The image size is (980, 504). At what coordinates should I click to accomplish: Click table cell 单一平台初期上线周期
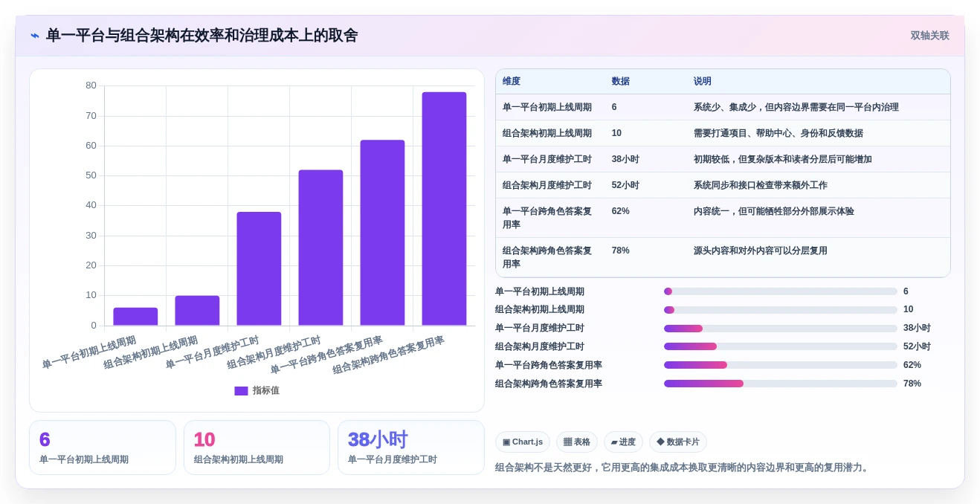(x=547, y=107)
